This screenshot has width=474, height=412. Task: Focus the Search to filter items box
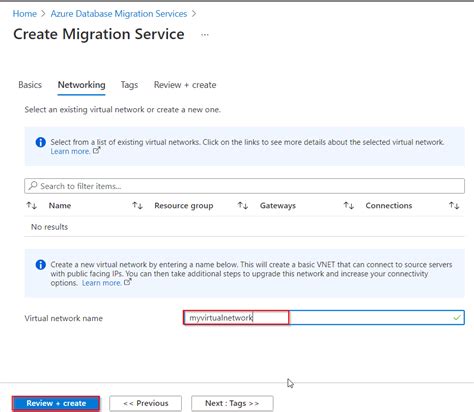[x=244, y=186]
